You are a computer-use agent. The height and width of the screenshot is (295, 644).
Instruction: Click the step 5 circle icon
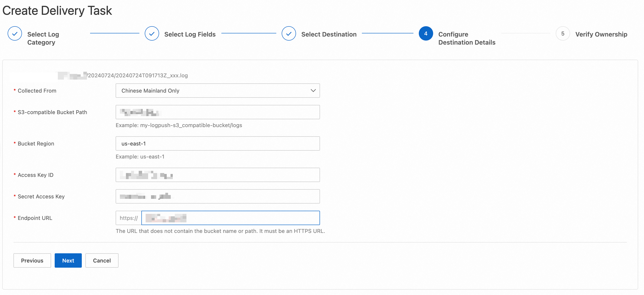point(563,33)
